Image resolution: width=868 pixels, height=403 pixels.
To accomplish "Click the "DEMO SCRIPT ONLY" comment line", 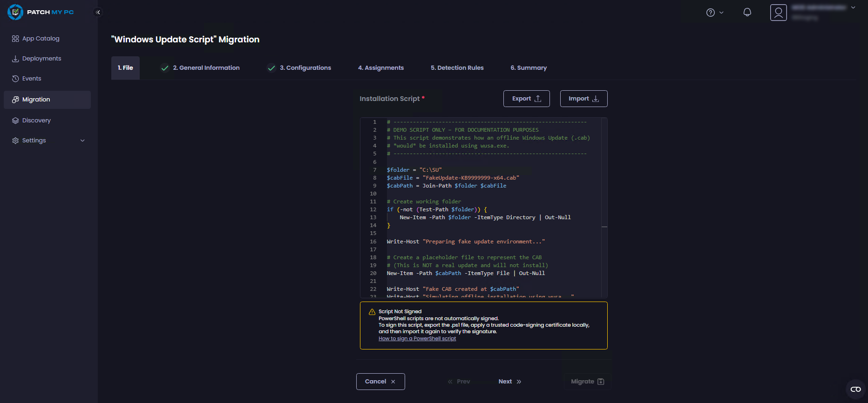I will pyautogui.click(x=463, y=130).
